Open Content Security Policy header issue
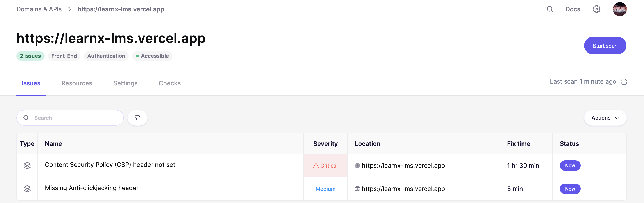This screenshot has width=644, height=203. pyautogui.click(x=110, y=165)
